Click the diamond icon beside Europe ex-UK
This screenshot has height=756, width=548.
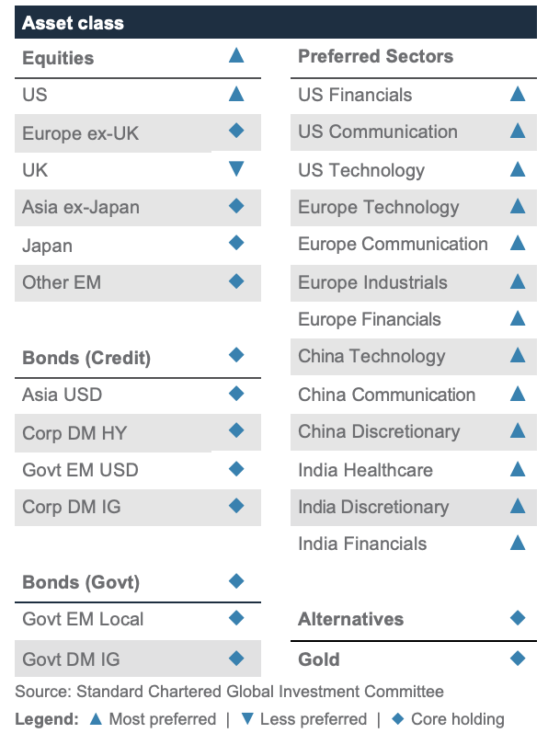[236, 131]
